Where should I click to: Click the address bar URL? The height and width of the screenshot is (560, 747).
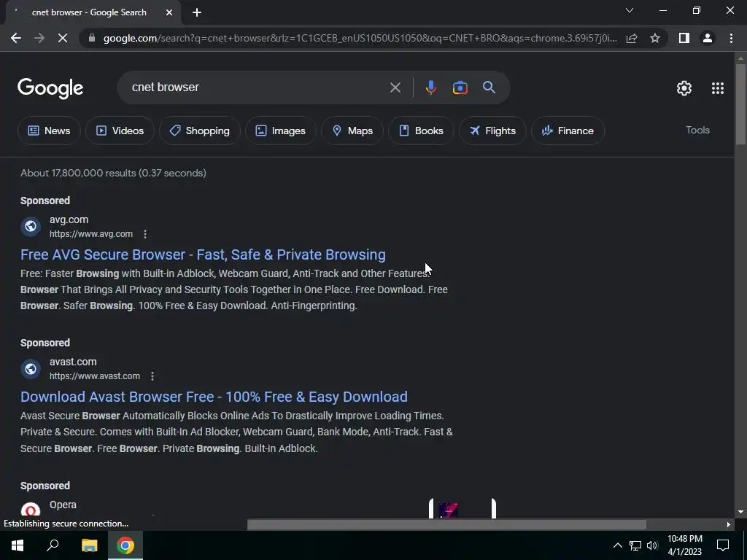point(360,38)
